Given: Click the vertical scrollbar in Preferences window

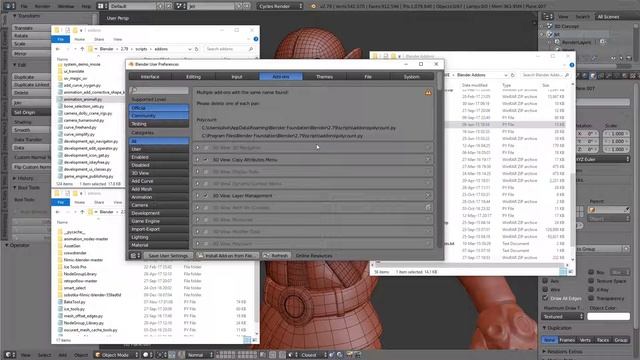Looking at the screenshot, I should [439, 159].
